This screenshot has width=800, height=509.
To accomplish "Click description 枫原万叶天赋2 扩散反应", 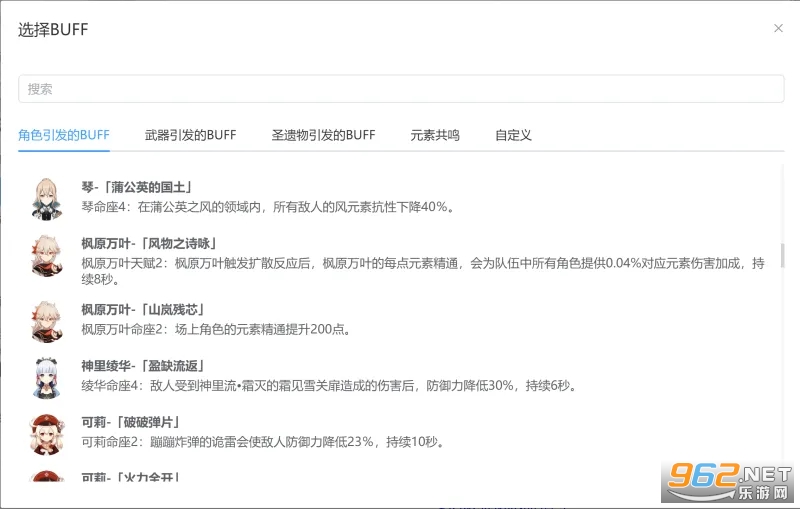I will pyautogui.click(x=423, y=271).
